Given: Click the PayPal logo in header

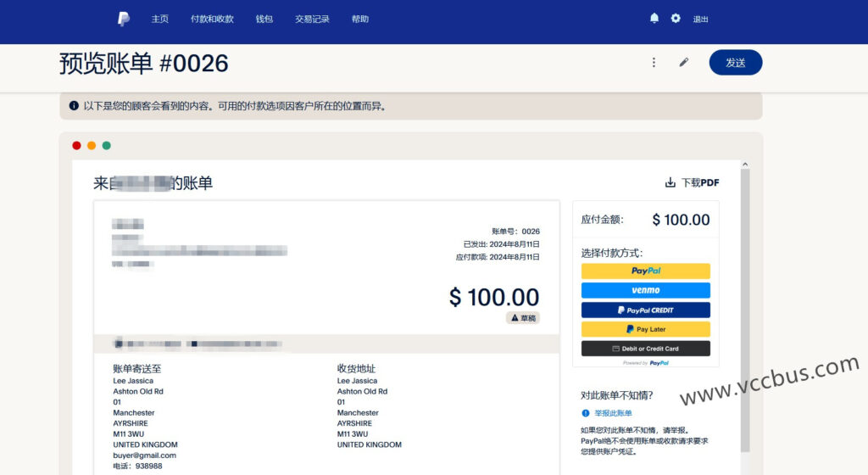Looking at the screenshot, I should [124, 19].
